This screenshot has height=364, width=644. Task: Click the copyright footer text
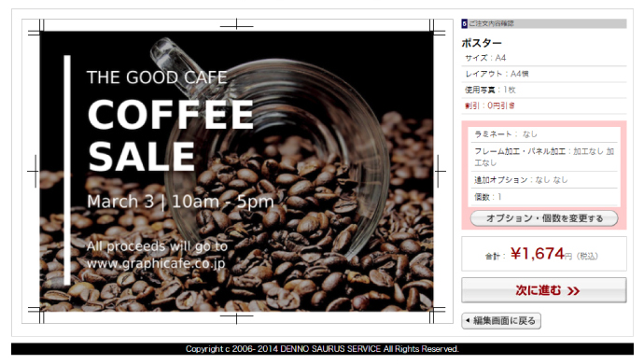(322, 349)
